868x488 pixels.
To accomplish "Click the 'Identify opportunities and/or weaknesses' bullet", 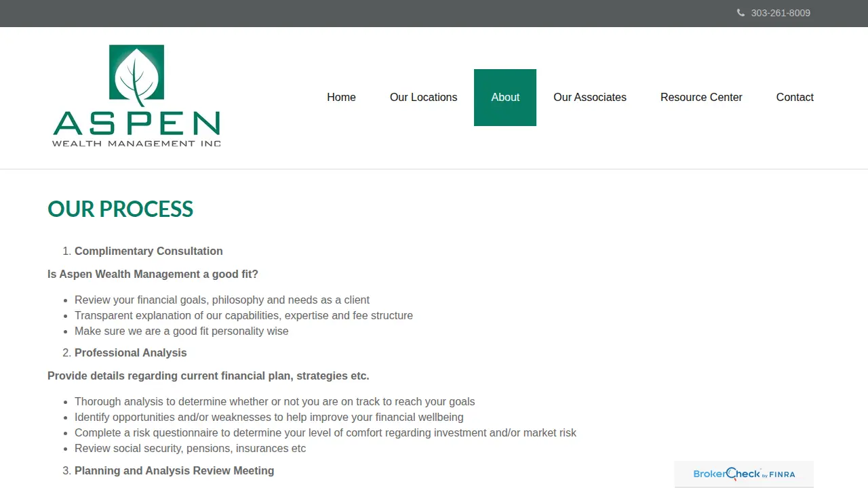I will click(269, 417).
